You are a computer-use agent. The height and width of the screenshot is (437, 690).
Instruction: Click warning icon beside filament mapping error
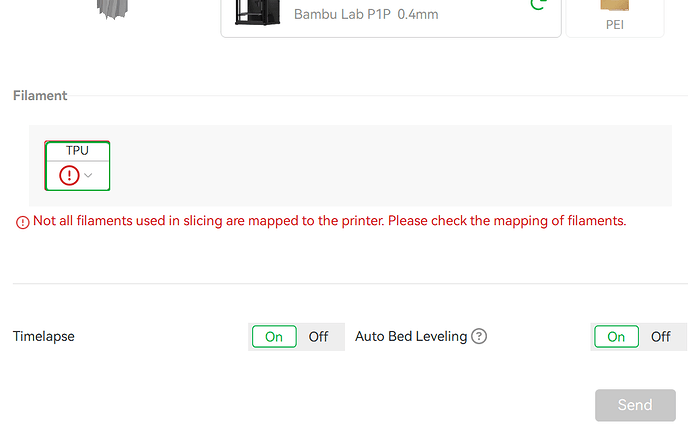22,222
